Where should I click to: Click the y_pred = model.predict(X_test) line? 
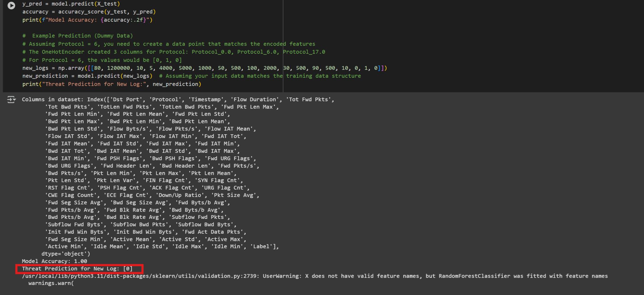tap(71, 4)
